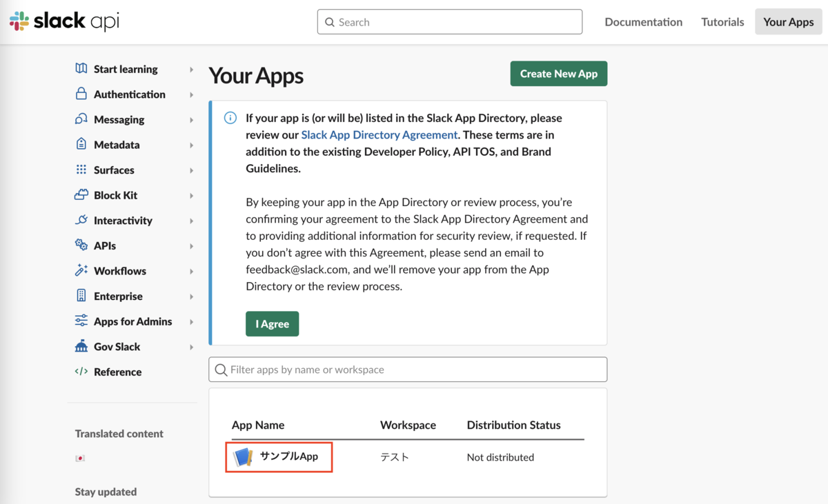
Task: Click the Create New App button
Action: pyautogui.click(x=559, y=74)
